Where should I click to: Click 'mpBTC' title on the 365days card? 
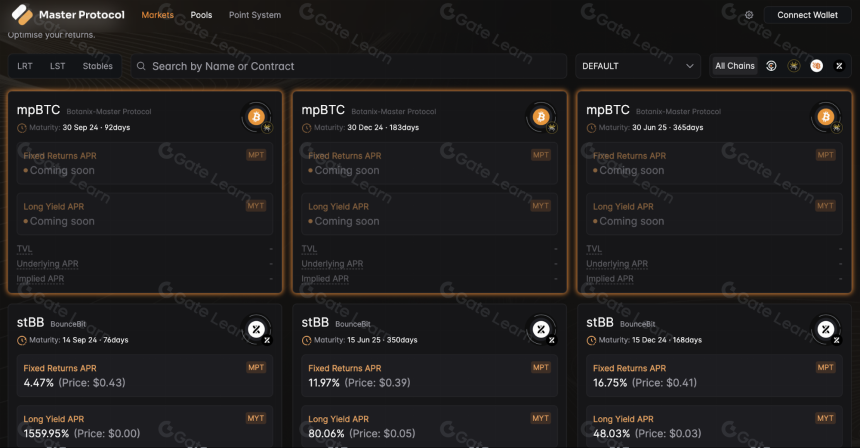(608, 110)
